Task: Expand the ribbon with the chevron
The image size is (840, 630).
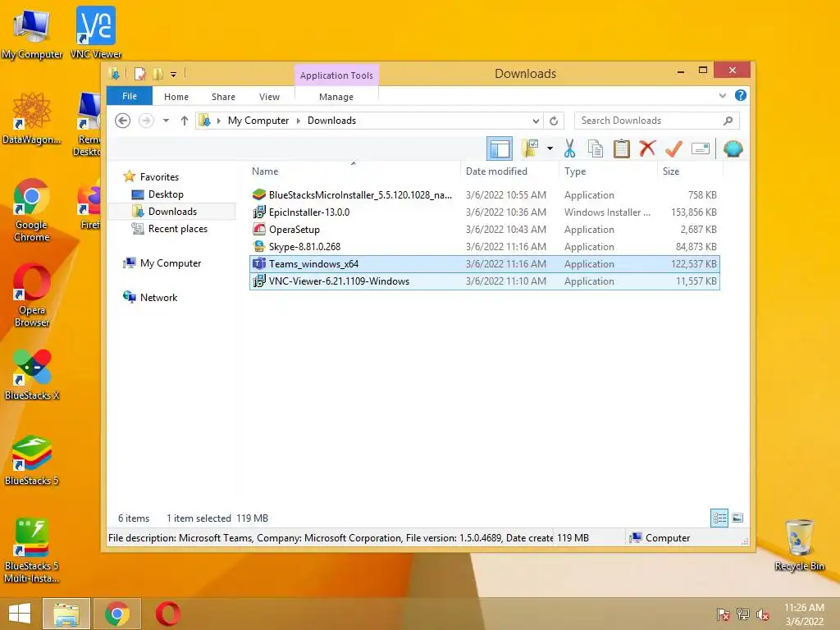Action: (722, 96)
